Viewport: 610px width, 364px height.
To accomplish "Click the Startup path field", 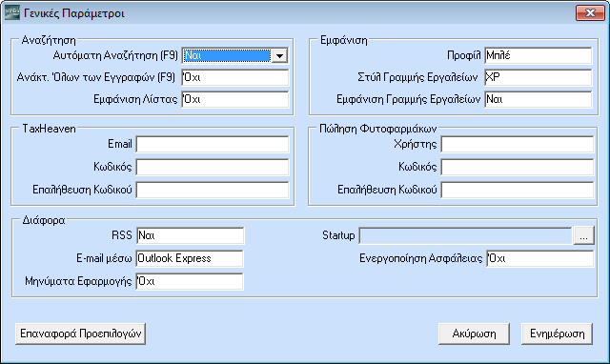I will (x=465, y=235).
